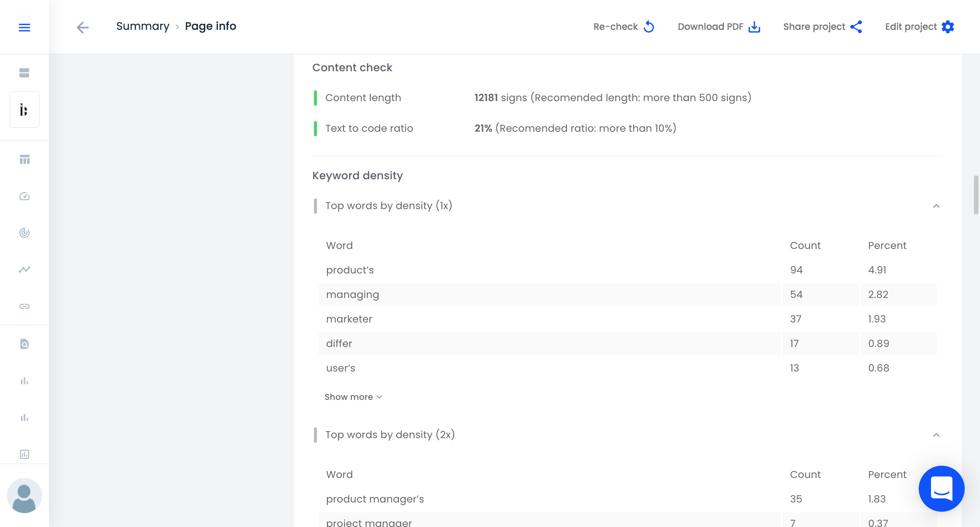Click percent value 1.93 for marketer

(x=877, y=319)
